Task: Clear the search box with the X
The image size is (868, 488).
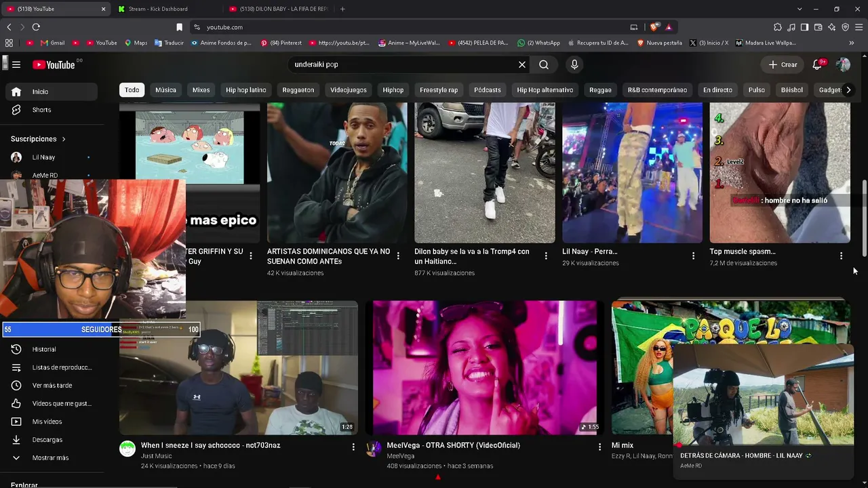Action: pos(522,64)
